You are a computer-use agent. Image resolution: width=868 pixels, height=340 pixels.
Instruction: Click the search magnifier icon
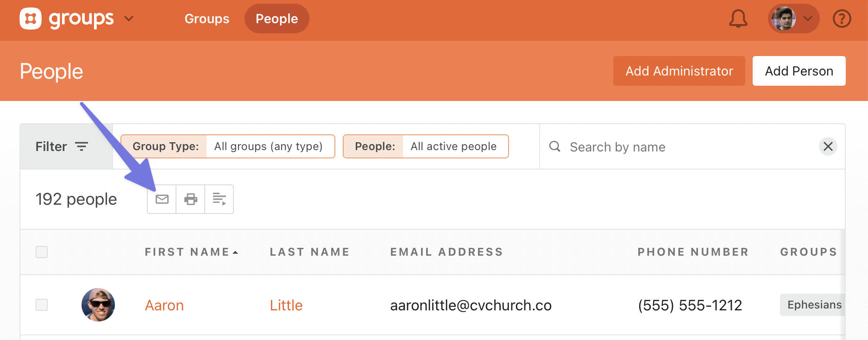[x=554, y=146]
